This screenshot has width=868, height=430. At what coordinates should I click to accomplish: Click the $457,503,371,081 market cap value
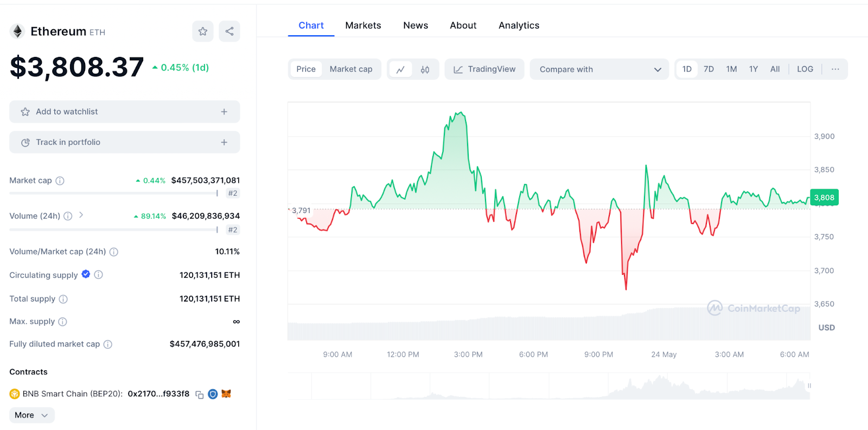coord(206,181)
